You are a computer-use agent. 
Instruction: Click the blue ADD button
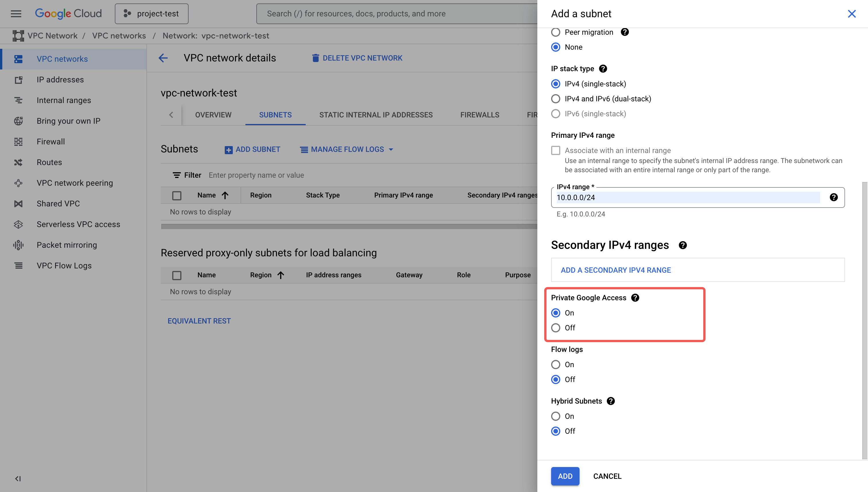click(x=565, y=476)
